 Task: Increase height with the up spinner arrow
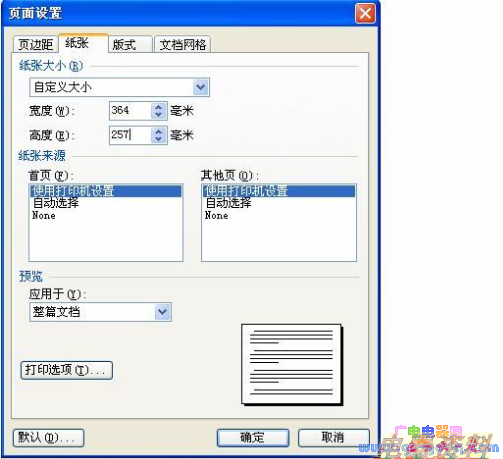[159, 131]
